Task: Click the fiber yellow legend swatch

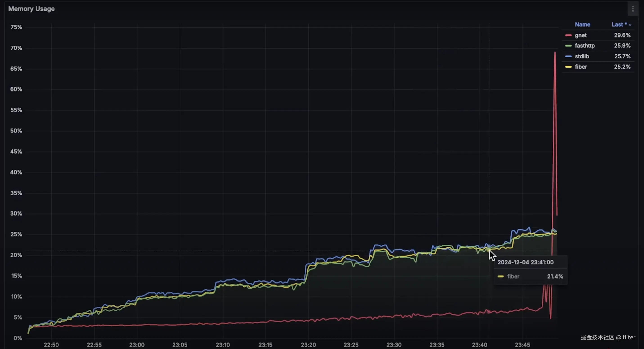Action: pos(568,67)
